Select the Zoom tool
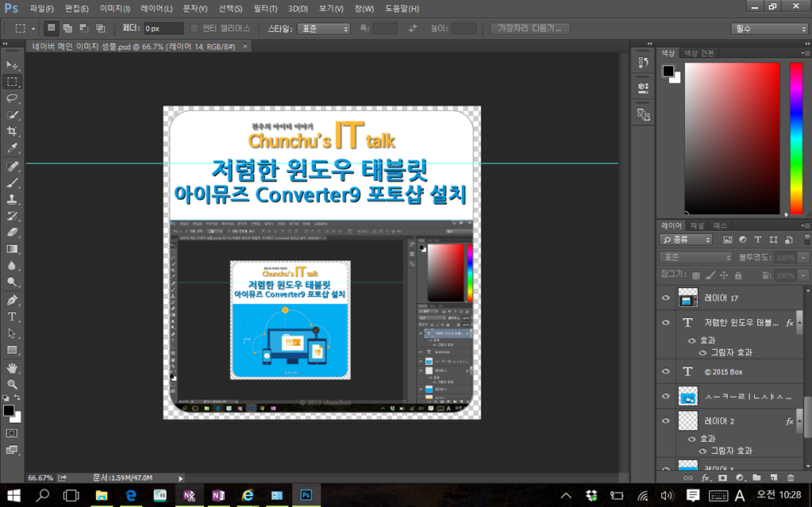812x507 pixels. (12, 384)
